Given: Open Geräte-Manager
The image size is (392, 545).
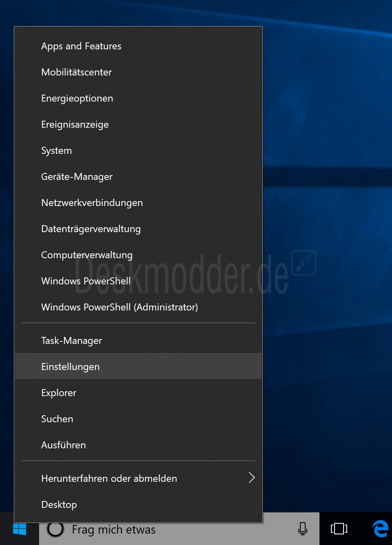Looking at the screenshot, I should coord(139,177).
